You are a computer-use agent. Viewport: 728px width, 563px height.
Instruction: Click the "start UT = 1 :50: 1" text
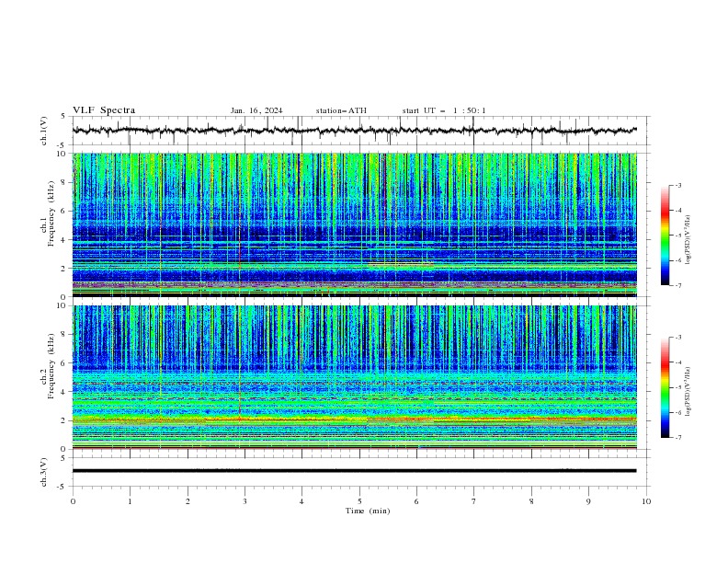tap(444, 110)
